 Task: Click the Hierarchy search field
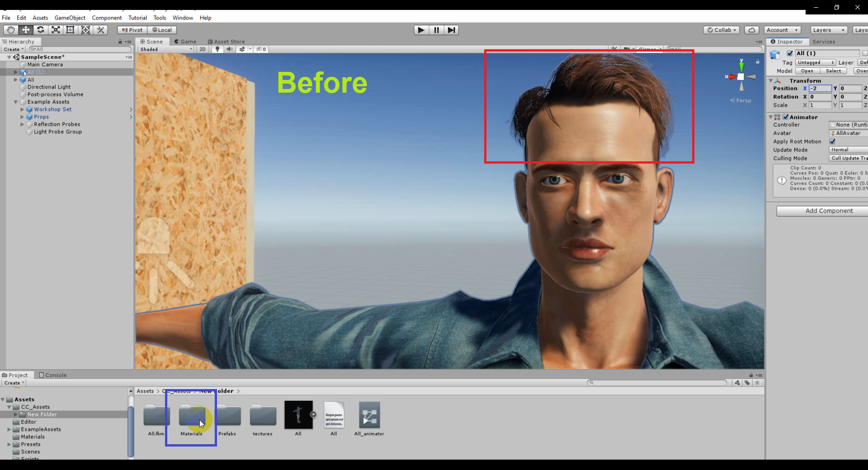[80, 49]
